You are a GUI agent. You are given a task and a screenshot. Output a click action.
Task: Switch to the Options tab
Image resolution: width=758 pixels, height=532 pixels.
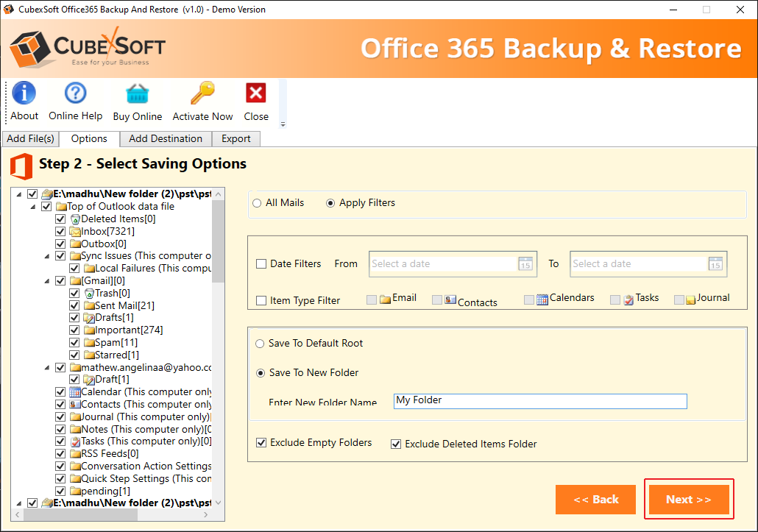(x=89, y=138)
